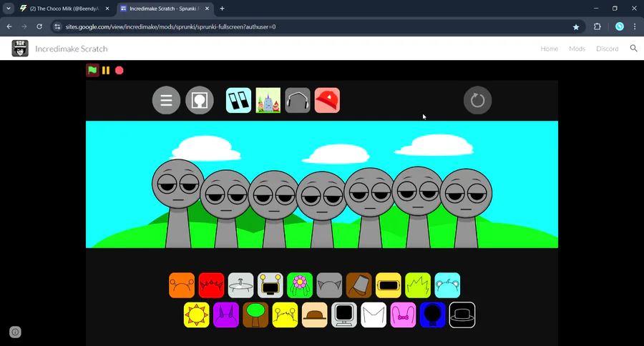
Task: Open the hamburger menu button
Action: (x=166, y=100)
